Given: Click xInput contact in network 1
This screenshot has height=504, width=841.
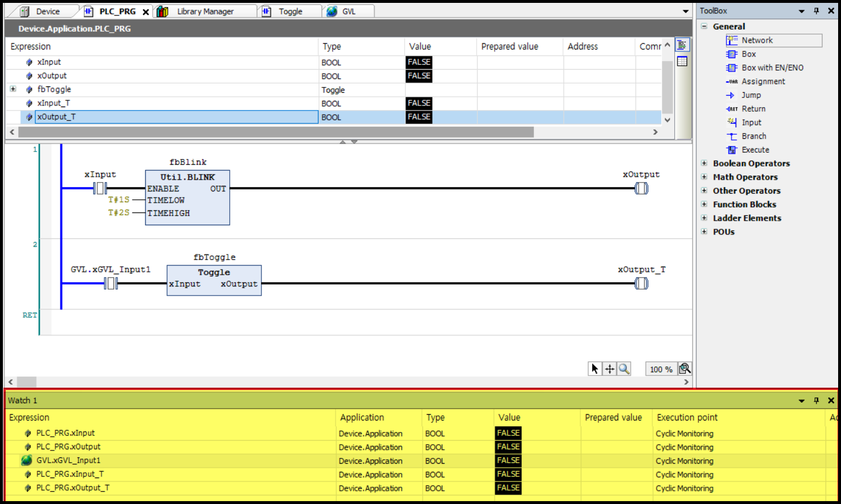Looking at the screenshot, I should 100,188.
